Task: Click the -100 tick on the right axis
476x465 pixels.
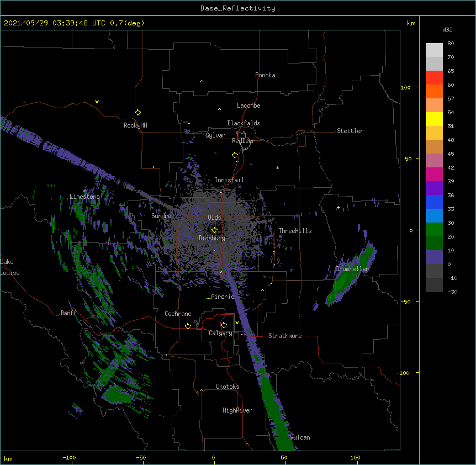Action: coord(404,373)
